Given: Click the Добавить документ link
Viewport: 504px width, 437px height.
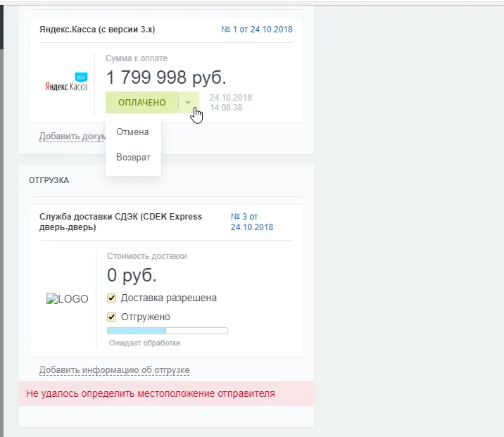Looking at the screenshot, I should [x=73, y=137].
